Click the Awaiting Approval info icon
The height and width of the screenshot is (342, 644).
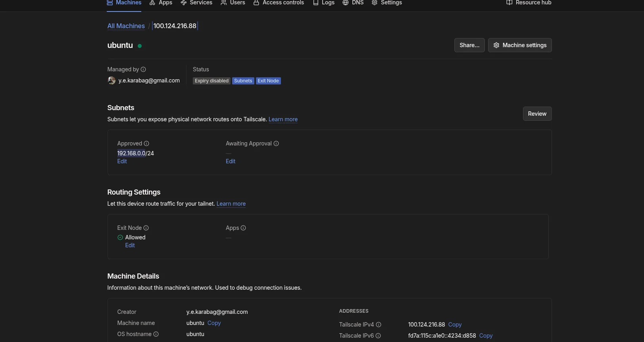pyautogui.click(x=276, y=143)
